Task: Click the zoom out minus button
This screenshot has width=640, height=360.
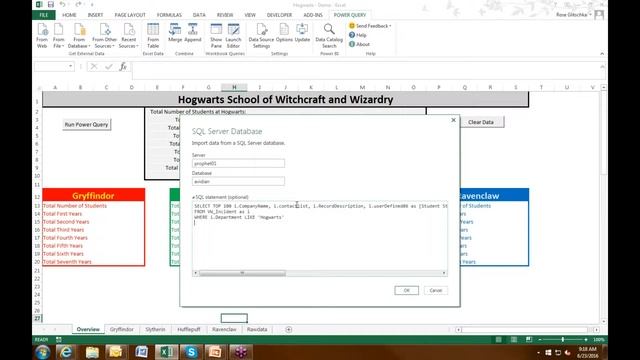Action: [540, 340]
